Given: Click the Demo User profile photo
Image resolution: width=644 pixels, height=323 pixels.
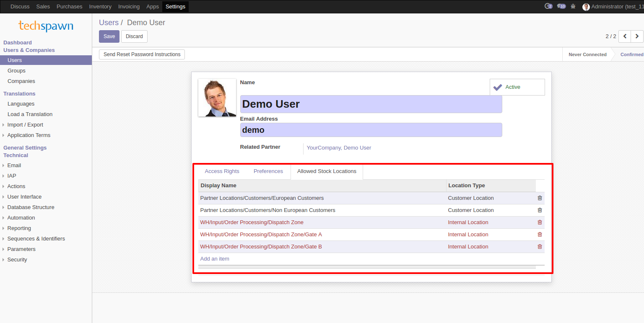Looking at the screenshot, I should (217, 98).
